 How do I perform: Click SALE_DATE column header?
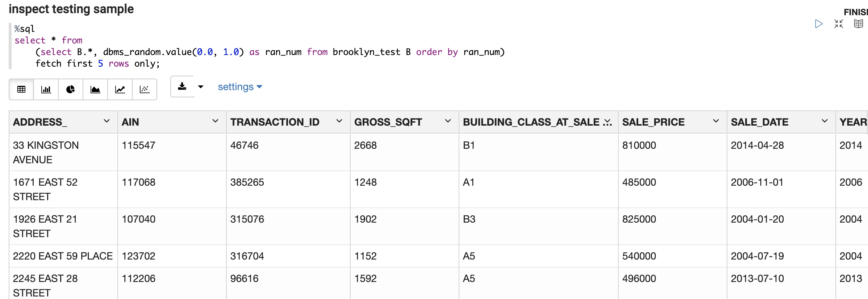coord(759,122)
